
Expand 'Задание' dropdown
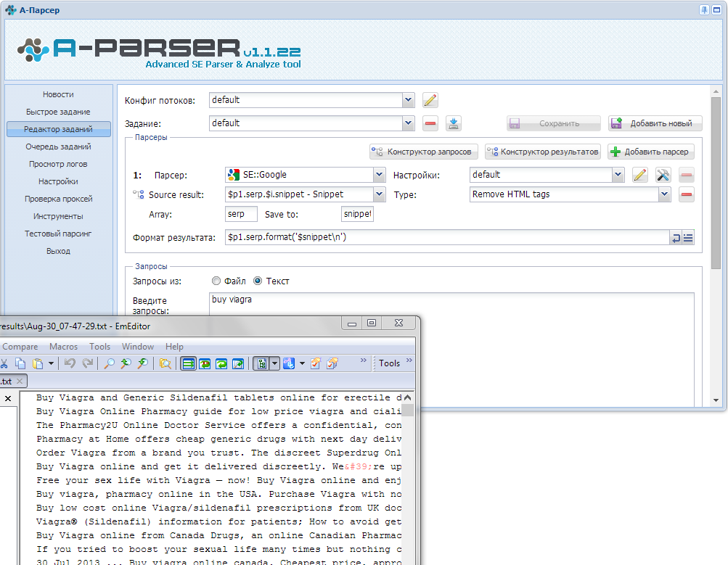[408, 123]
